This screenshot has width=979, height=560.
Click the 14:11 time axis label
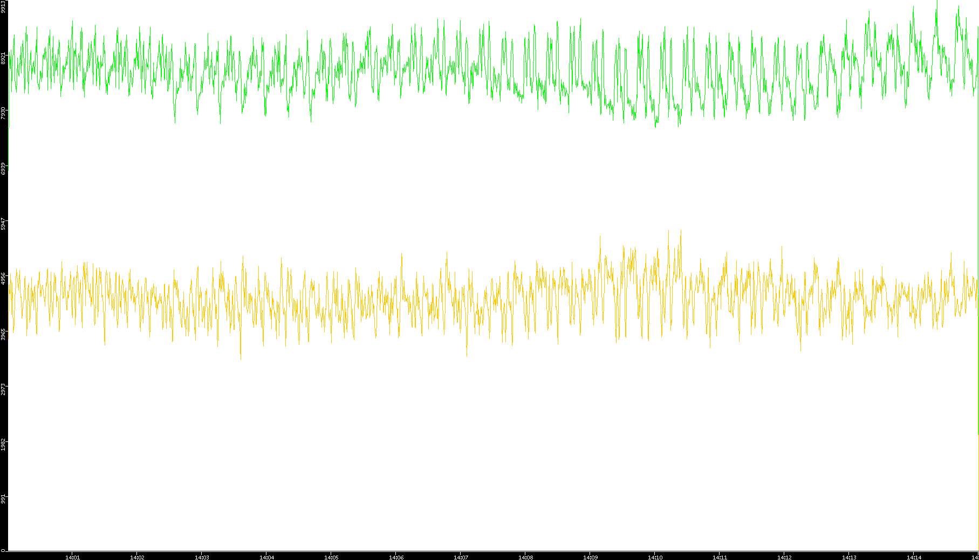(x=720, y=557)
